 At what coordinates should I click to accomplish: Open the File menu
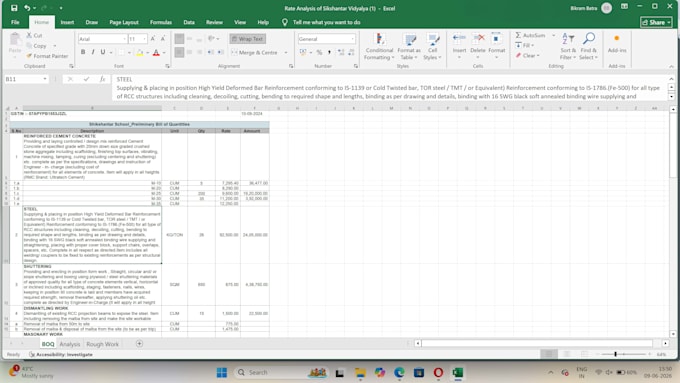15,22
